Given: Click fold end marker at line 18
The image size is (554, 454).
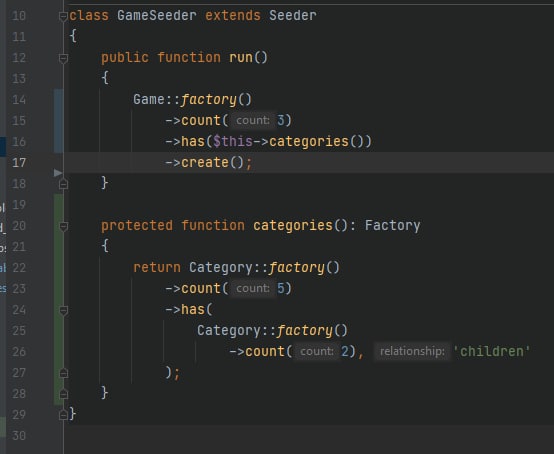Looking at the screenshot, I should click(63, 184).
